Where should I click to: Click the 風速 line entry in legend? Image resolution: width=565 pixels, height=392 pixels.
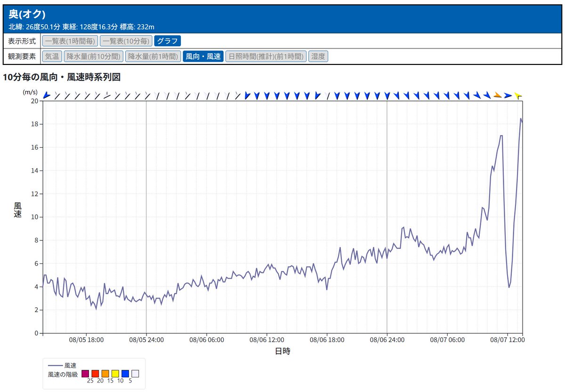tap(63, 365)
